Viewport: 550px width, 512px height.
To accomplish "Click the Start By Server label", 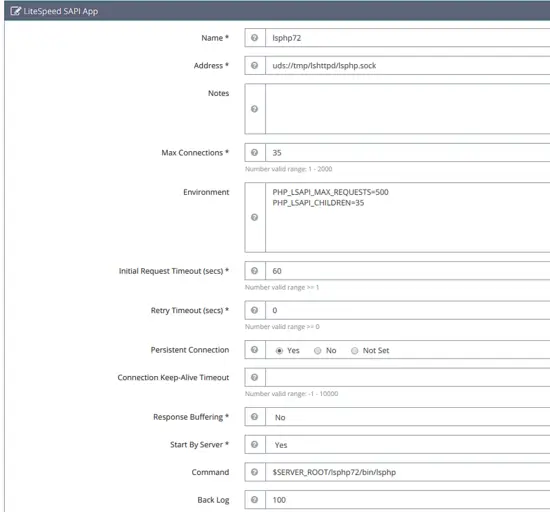I will pos(199,444).
